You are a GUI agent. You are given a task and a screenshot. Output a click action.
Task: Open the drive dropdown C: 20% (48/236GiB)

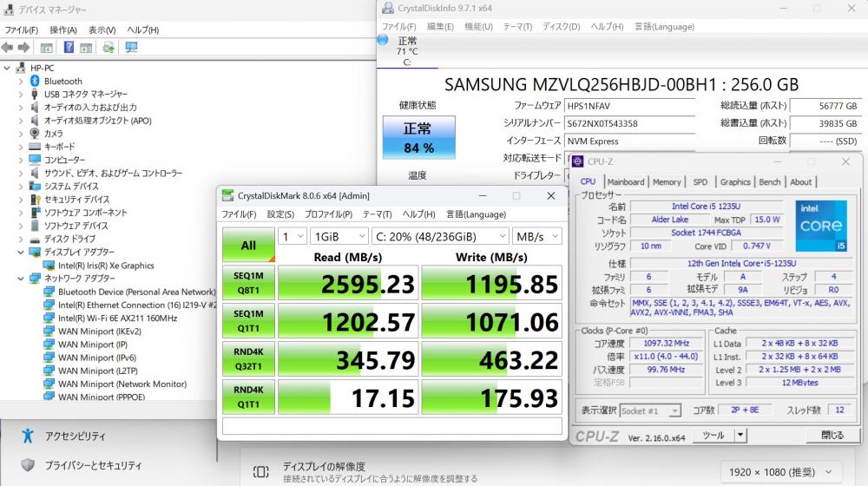pos(440,237)
